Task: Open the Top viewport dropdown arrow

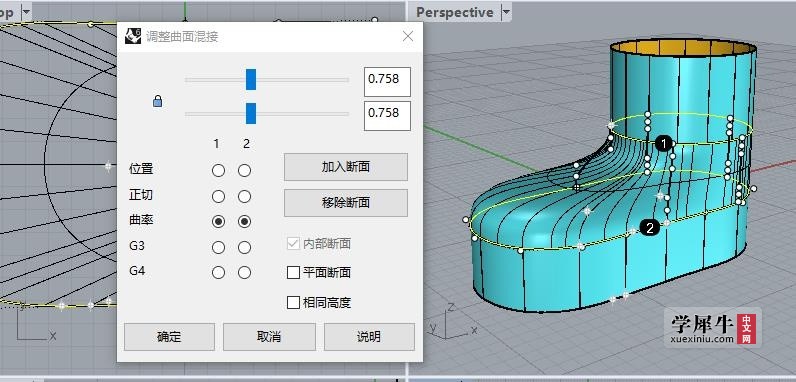Action: tap(26, 12)
